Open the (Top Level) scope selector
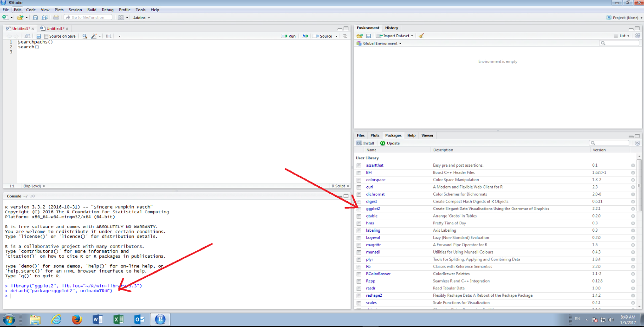 (34, 186)
